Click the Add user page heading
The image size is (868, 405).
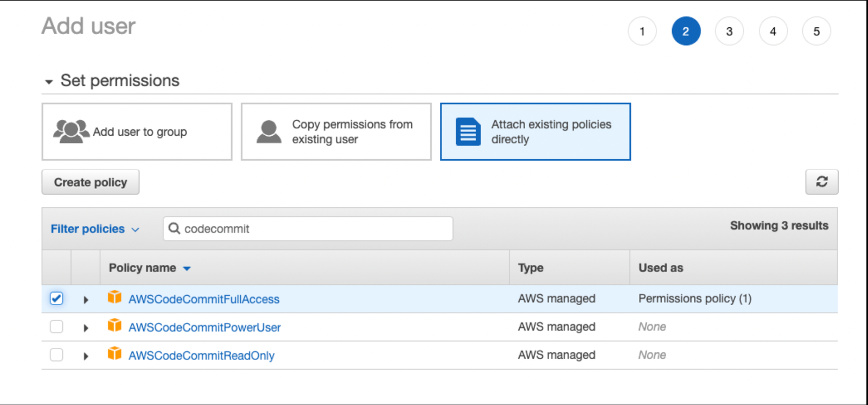88,26
